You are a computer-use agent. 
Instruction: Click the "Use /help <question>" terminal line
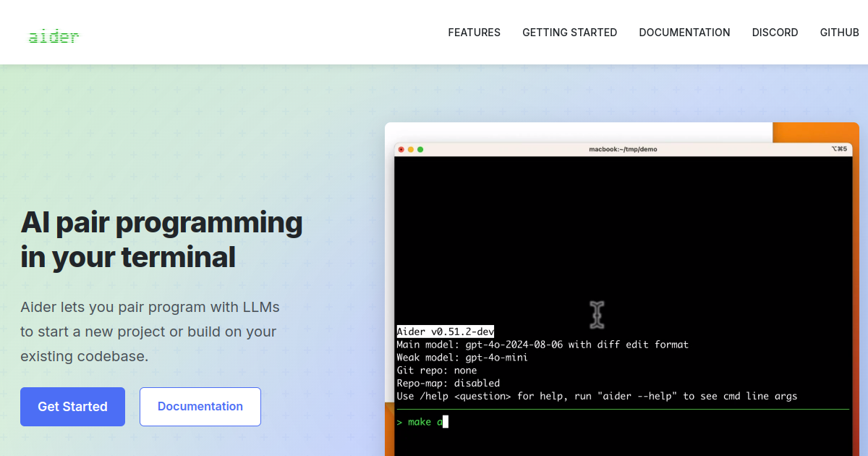[x=597, y=396]
